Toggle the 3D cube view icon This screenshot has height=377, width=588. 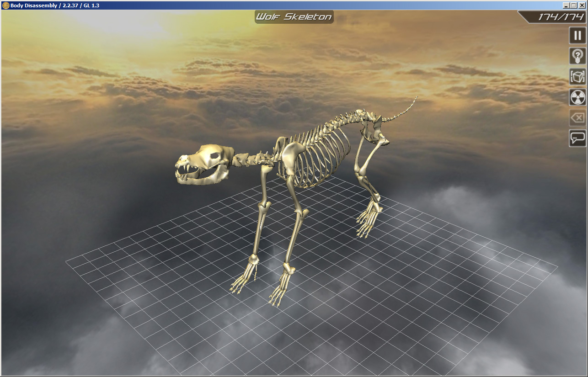577,76
